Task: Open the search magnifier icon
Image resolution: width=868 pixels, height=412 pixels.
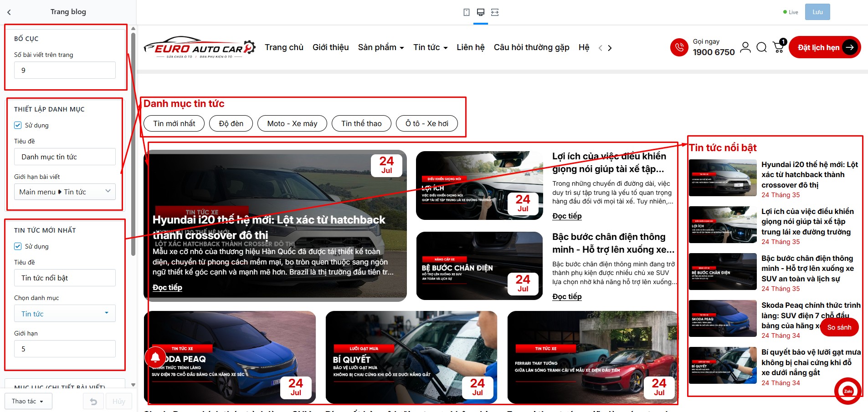Action: click(x=762, y=47)
